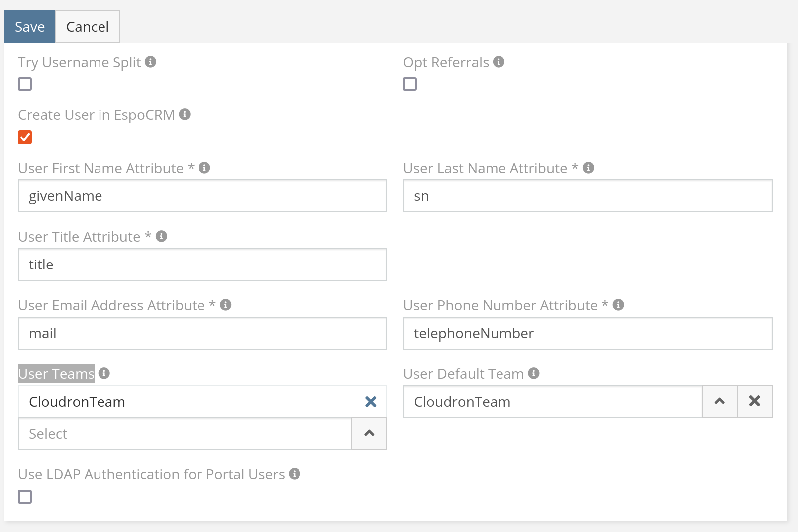This screenshot has width=798, height=532.
Task: Click the info icon beside User Default Team
Action: 533,373
